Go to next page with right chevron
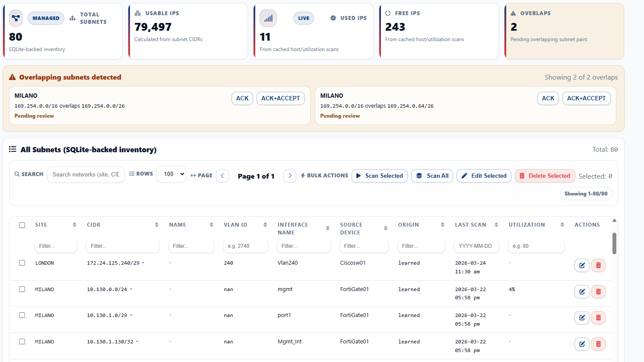Image resolution: width=644 pixels, height=362 pixels. (x=290, y=176)
